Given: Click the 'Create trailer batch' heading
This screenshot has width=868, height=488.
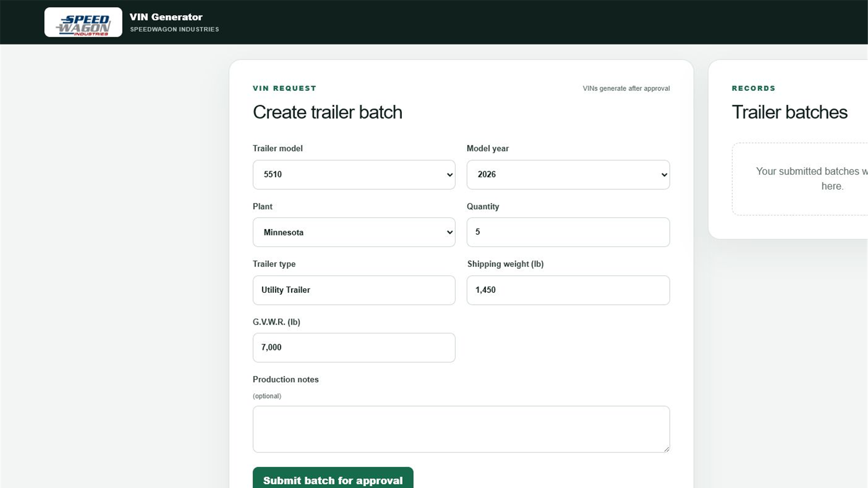Looking at the screenshot, I should [x=327, y=112].
